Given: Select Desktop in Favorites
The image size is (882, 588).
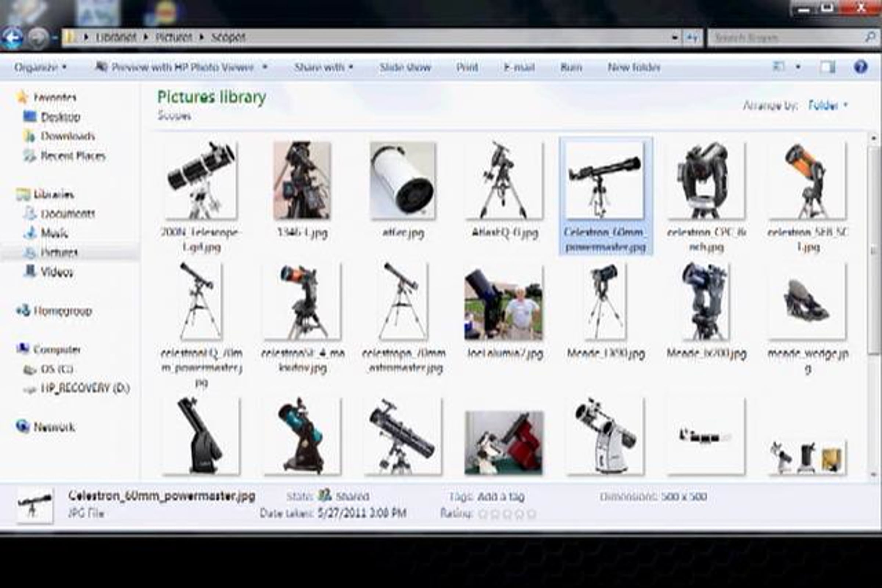Looking at the screenshot, I should [x=60, y=117].
